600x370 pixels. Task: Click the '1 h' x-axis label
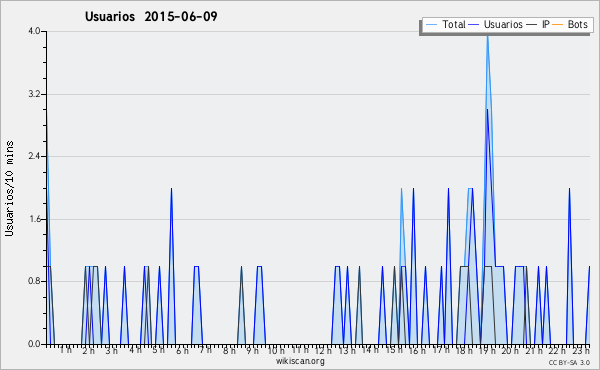[65, 350]
